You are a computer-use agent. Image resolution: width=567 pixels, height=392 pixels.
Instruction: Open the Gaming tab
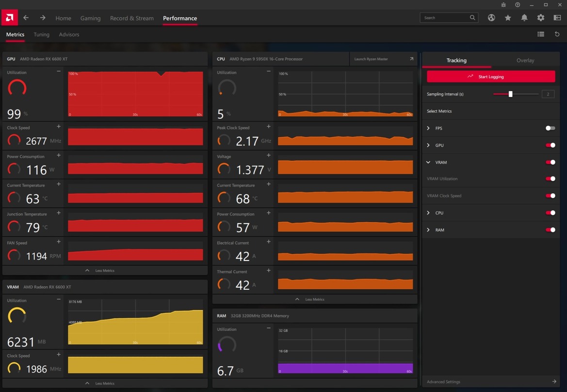[x=90, y=18]
